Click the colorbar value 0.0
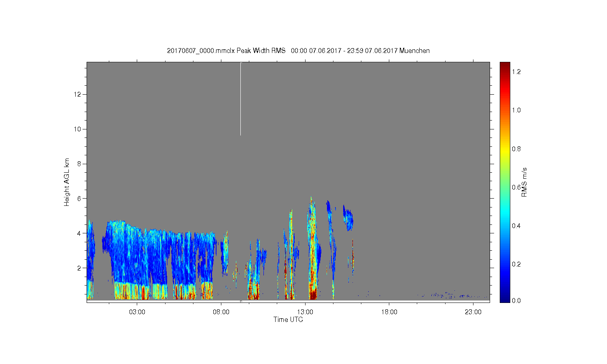 (x=516, y=301)
